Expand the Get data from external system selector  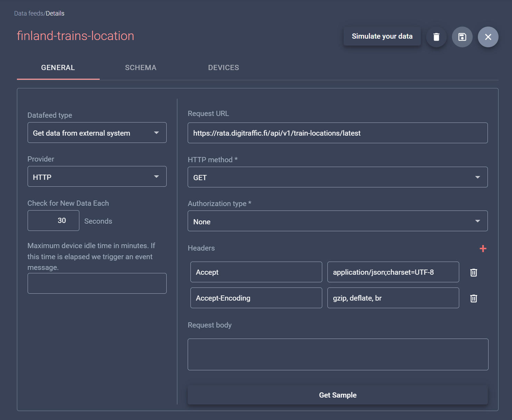(97, 133)
